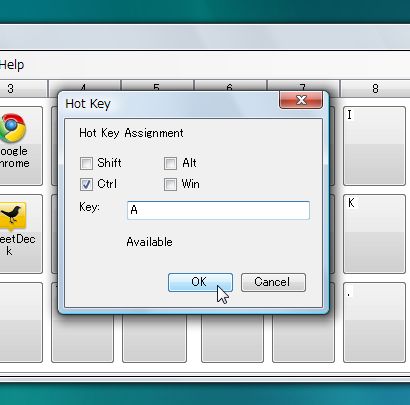Screen dimensions: 410x405
Task: Click the empty launcher slot labeled K
Action: pos(374,234)
